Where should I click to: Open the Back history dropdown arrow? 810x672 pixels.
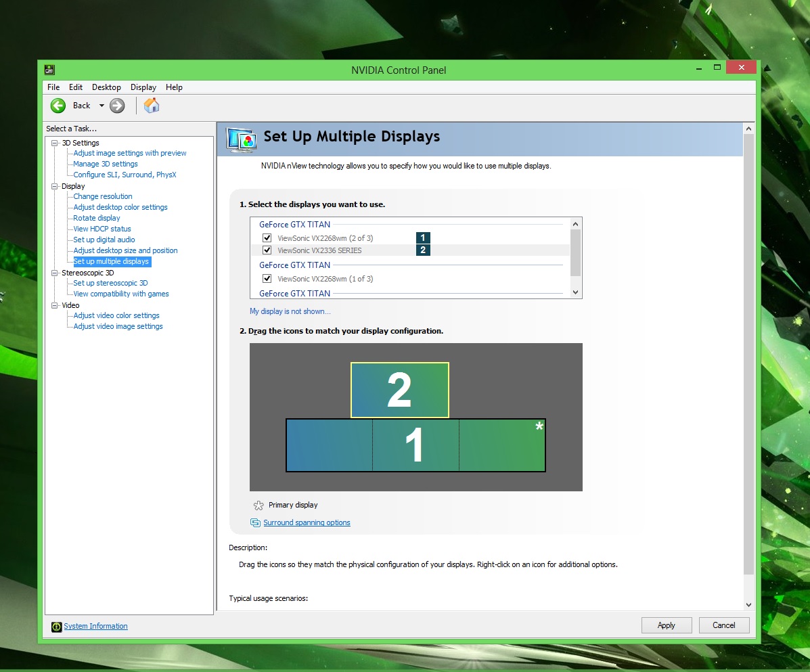[x=102, y=106]
